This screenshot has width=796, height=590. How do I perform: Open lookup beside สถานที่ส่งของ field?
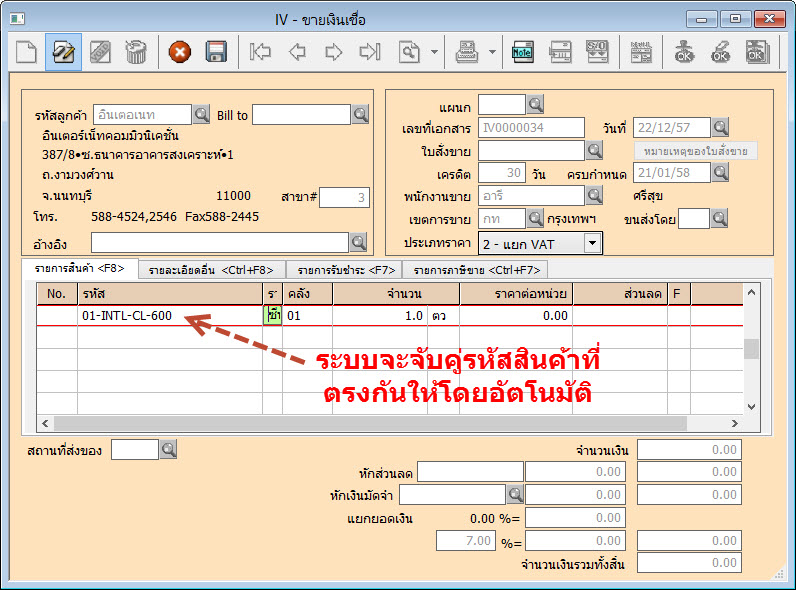tap(168, 449)
